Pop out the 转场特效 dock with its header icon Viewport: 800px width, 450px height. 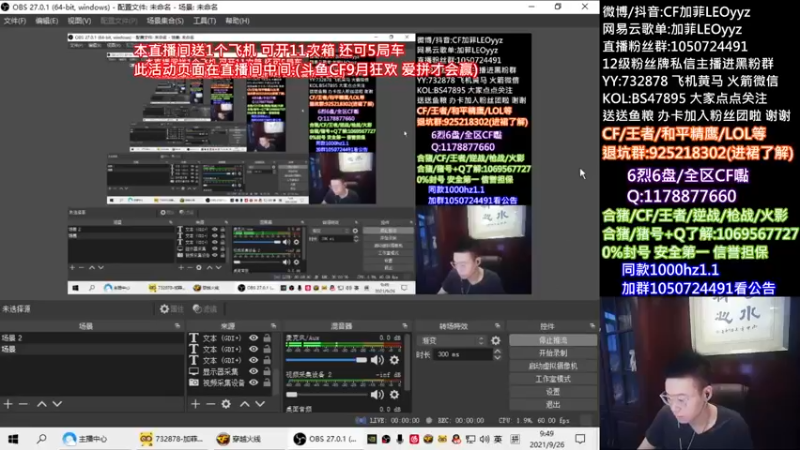point(497,326)
